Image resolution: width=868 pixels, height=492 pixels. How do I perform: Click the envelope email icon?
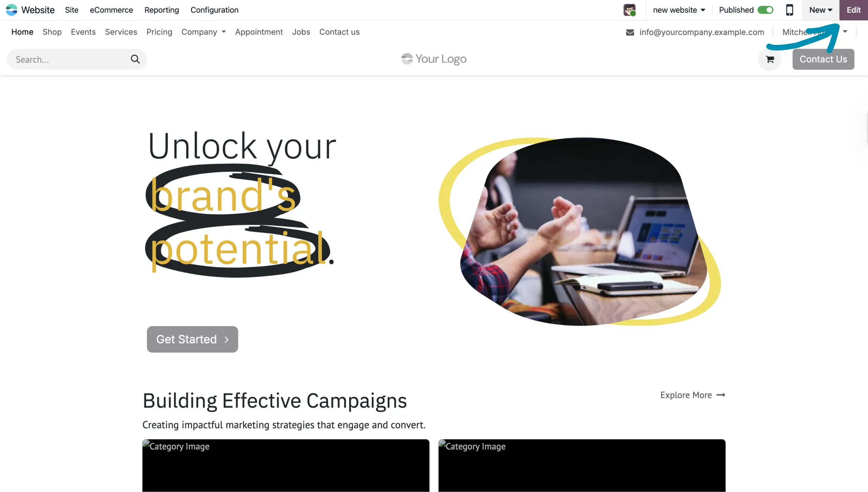[x=630, y=32]
